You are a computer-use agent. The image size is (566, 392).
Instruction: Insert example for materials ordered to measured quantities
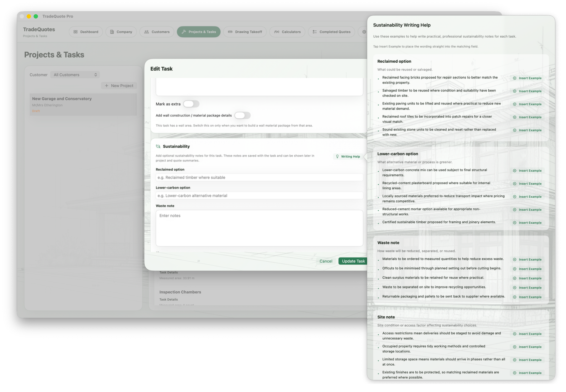[527, 259]
